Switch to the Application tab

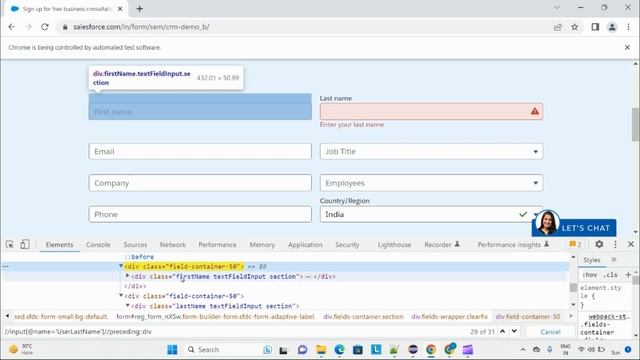(305, 244)
